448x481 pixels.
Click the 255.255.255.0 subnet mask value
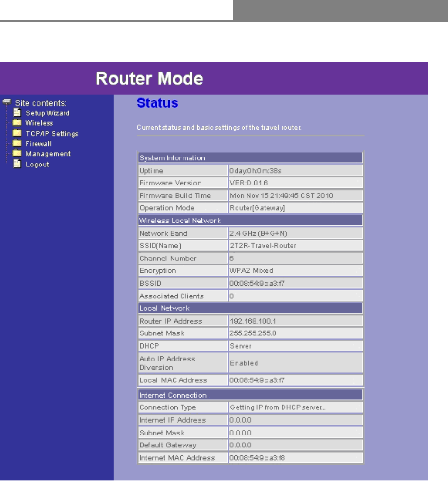point(253,333)
